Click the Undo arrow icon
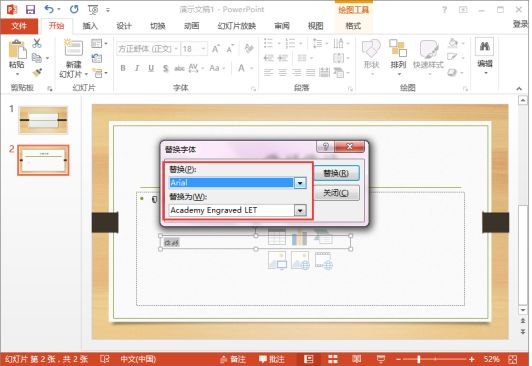Screen dimensions: 532x366 50,9
